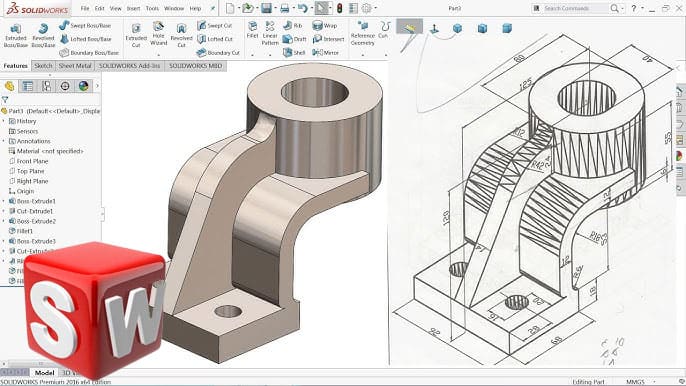
Task: Click the New document icon
Action: [230, 8]
